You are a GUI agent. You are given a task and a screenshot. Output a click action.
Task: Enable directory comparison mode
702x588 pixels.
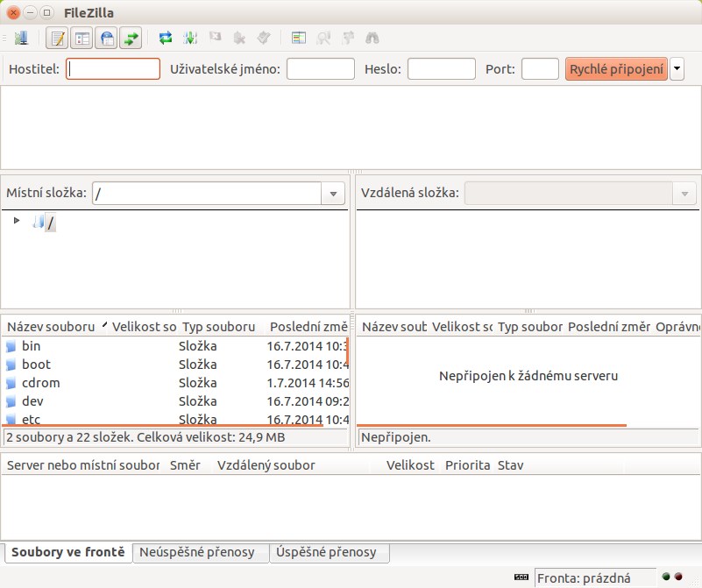pos(298,38)
